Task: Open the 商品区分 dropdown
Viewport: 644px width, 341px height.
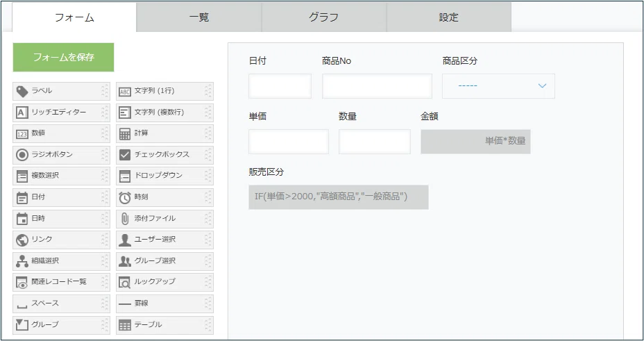Action: point(498,86)
